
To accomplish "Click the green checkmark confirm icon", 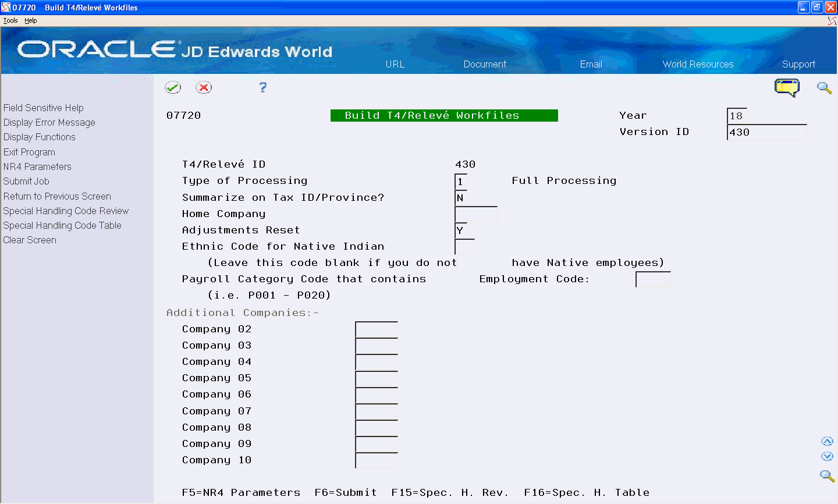I will [173, 87].
